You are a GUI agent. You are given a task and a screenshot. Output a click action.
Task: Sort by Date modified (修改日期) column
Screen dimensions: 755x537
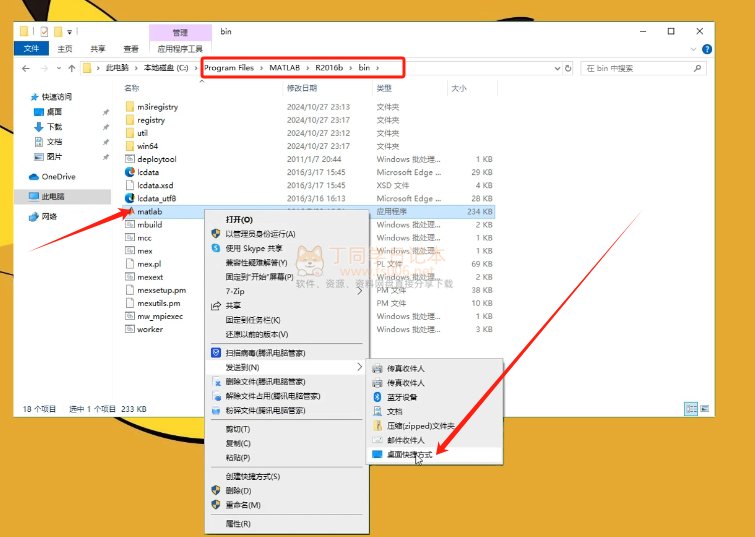coord(302,88)
